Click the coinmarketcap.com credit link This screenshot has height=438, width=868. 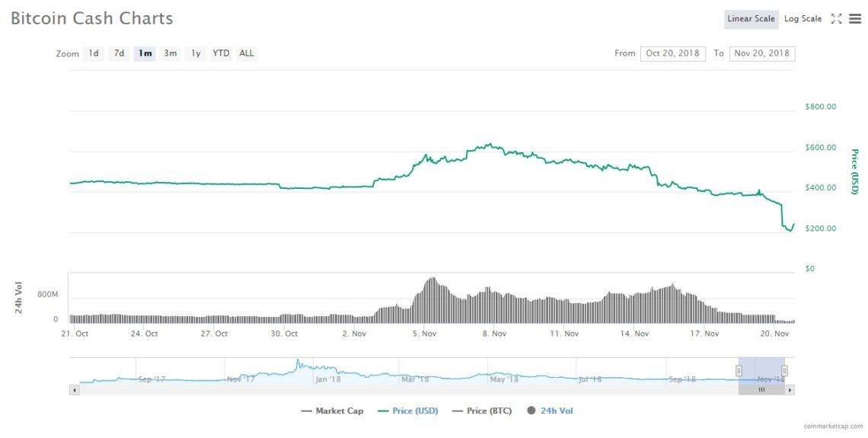tap(833, 427)
